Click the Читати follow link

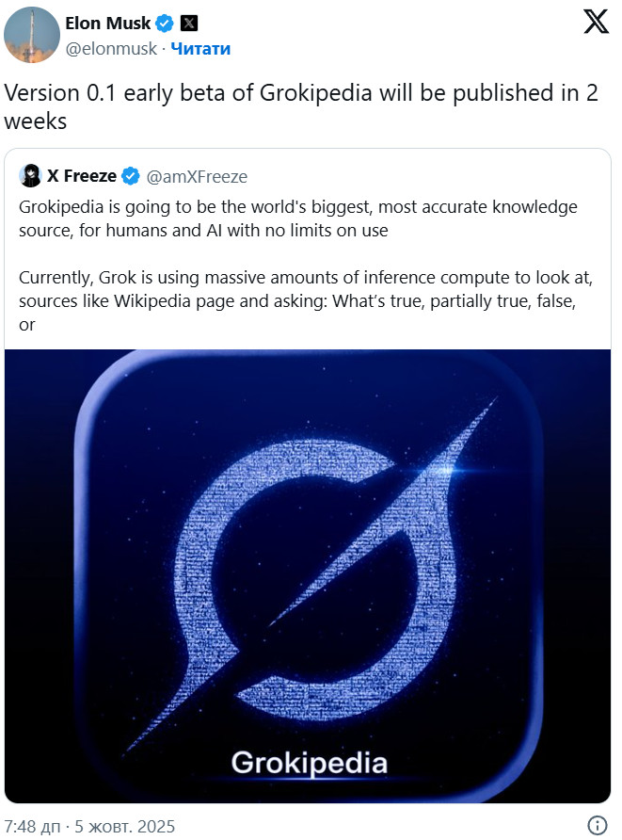(x=200, y=48)
